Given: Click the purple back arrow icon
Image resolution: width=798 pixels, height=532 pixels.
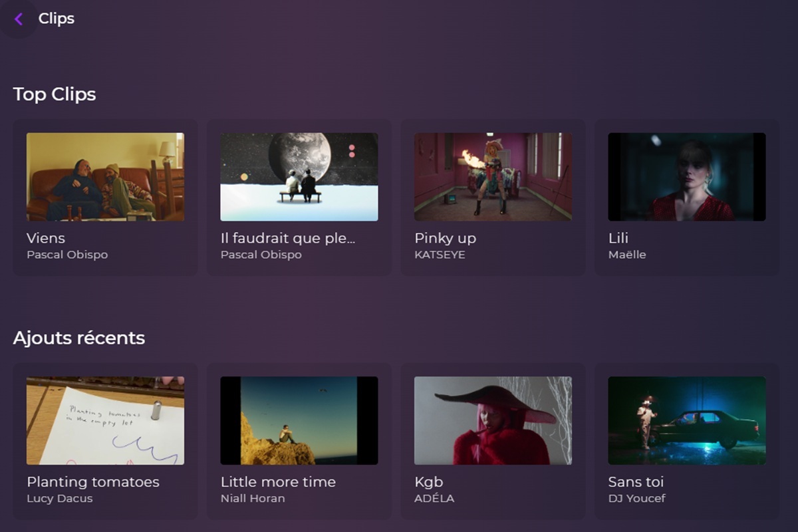Looking at the screenshot, I should (x=19, y=19).
